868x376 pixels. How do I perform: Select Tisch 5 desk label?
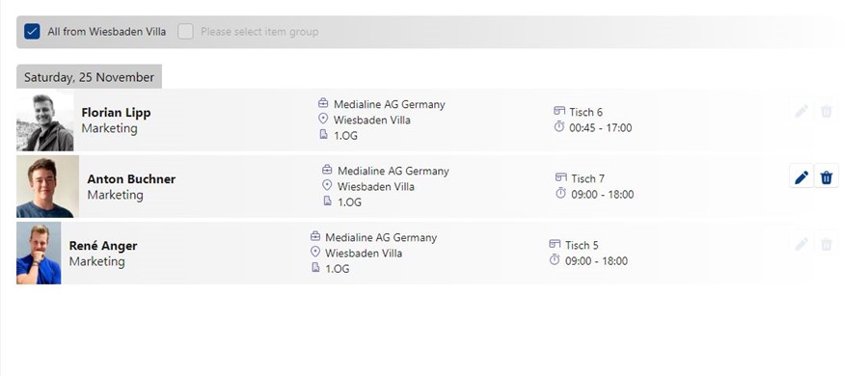click(x=582, y=245)
